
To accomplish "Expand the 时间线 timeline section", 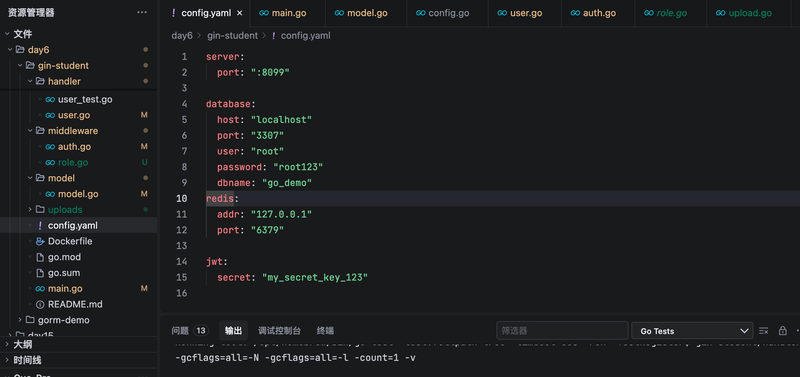I will click(x=7, y=360).
